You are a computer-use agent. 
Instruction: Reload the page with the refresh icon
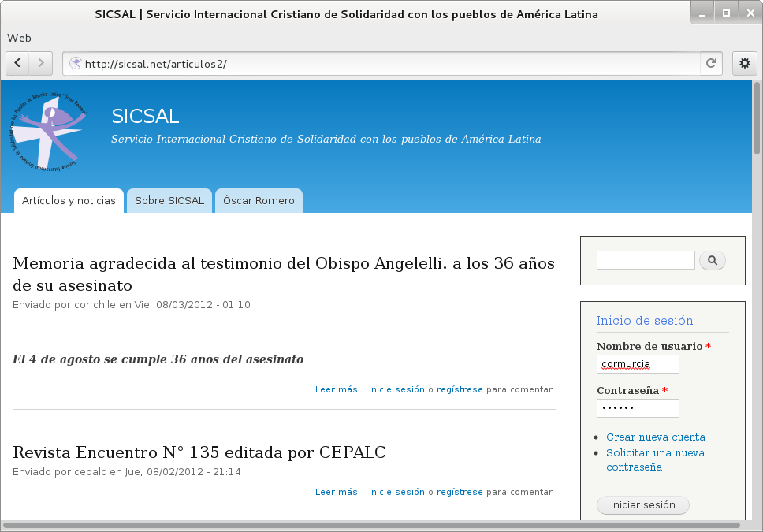coord(711,64)
